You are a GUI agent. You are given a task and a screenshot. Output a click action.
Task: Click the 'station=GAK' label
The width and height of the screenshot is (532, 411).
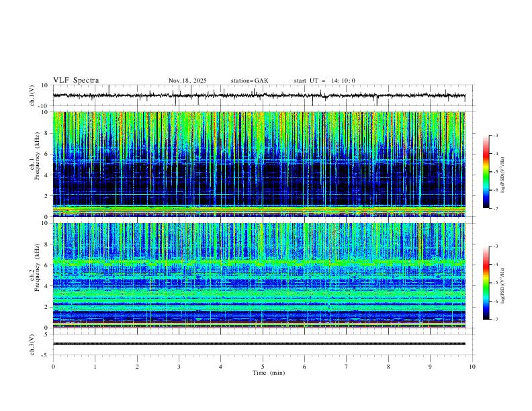[249, 81]
